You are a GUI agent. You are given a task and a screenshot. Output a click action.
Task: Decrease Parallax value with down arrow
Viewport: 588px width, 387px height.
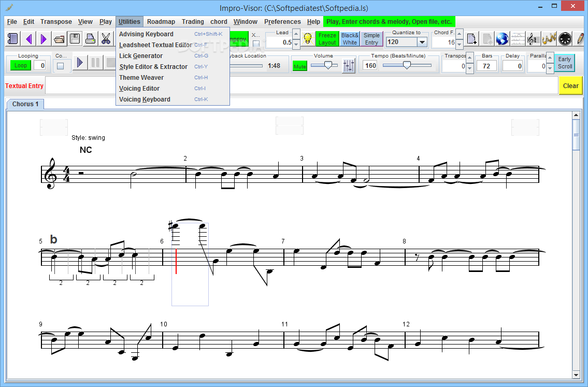click(x=550, y=68)
